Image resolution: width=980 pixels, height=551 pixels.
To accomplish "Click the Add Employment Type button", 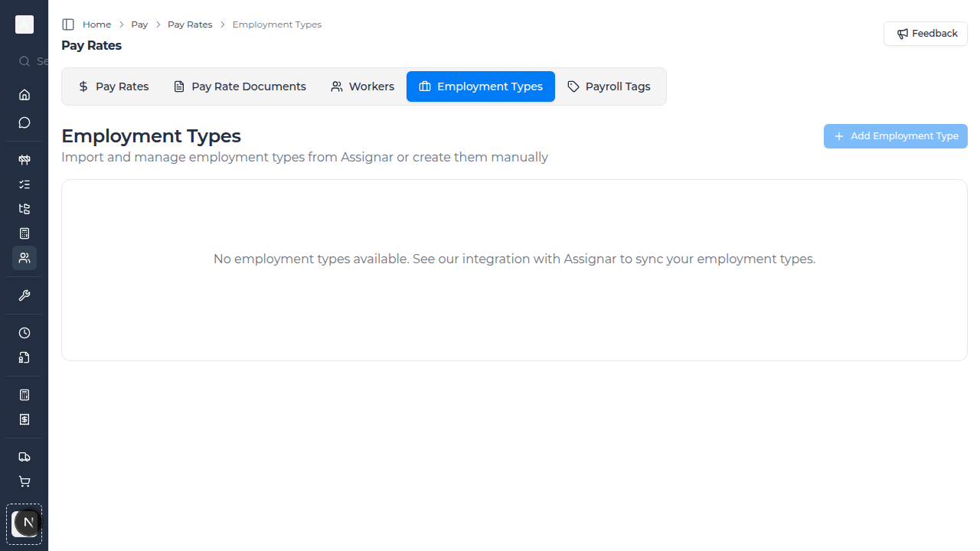I will [895, 135].
